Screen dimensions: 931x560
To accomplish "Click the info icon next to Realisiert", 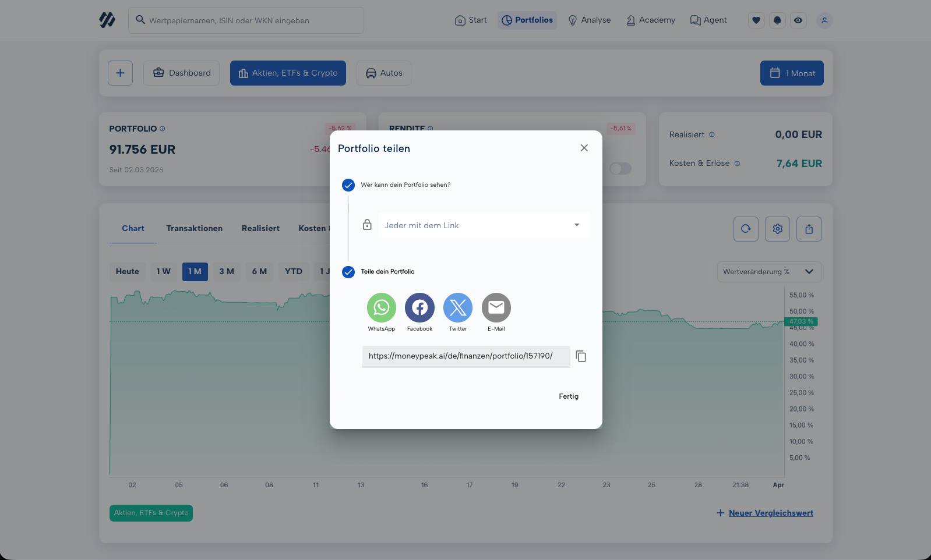I will pyautogui.click(x=712, y=134).
